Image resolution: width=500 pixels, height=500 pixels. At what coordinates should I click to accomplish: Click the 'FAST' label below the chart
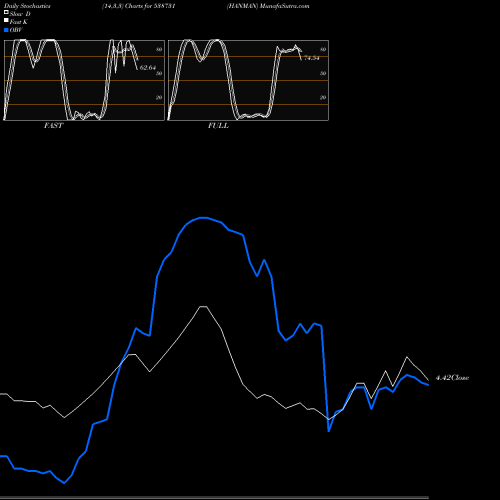tap(54, 126)
